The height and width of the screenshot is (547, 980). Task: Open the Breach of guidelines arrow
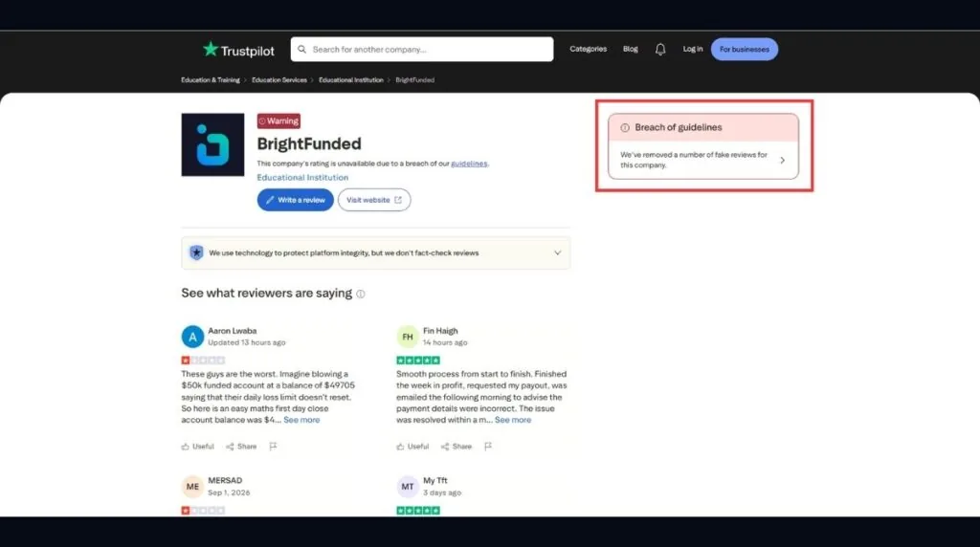click(x=782, y=161)
